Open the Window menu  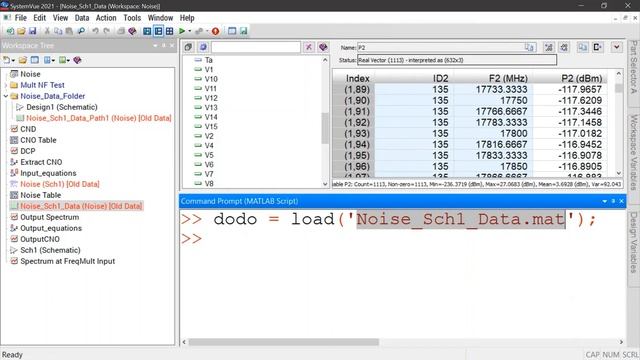point(160,18)
